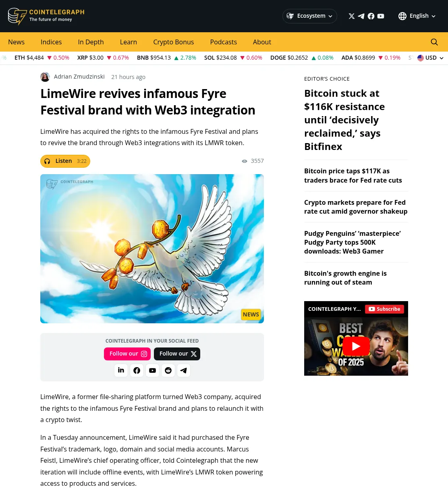This screenshot has width=448, height=493.
Task: Click the dove article header image
Action: 152,249
